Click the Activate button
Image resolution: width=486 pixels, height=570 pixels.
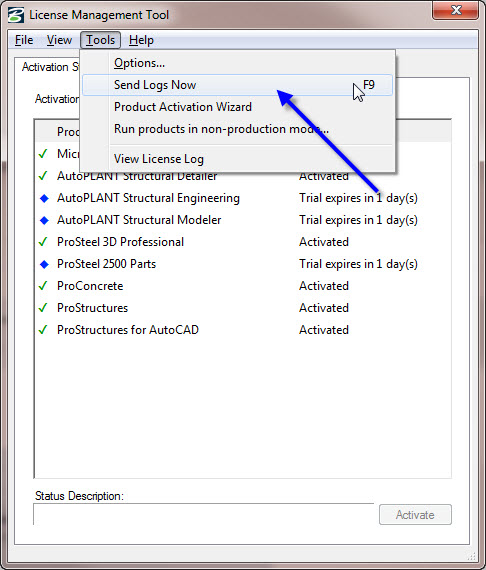[415, 515]
